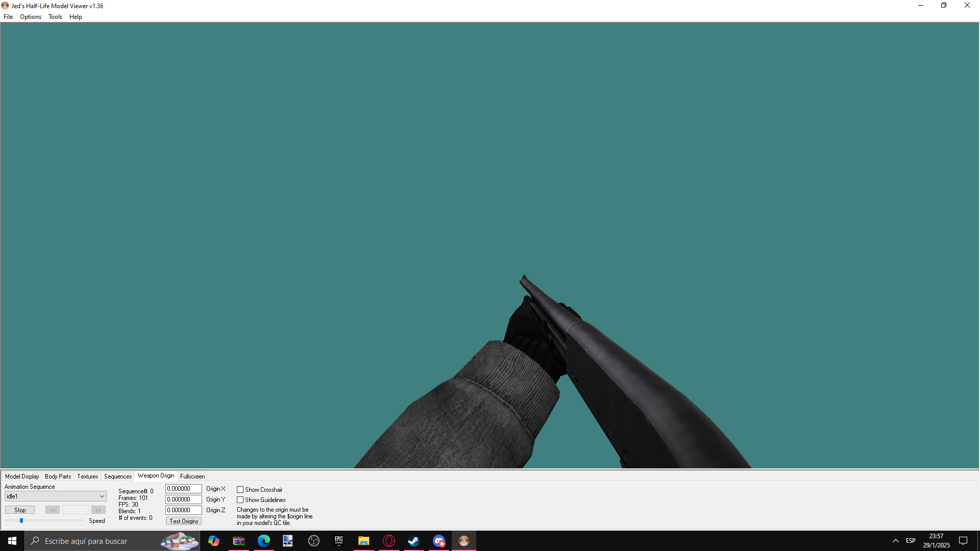Step animation forward with >> button

pos(97,510)
